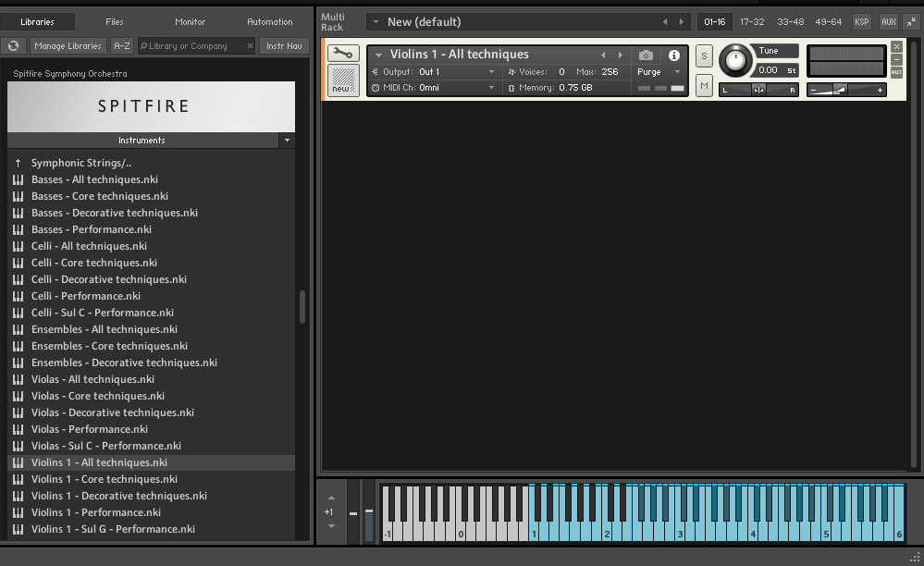The width and height of the screenshot is (924, 566).
Task: Show instrument page 17-32
Action: click(x=752, y=22)
